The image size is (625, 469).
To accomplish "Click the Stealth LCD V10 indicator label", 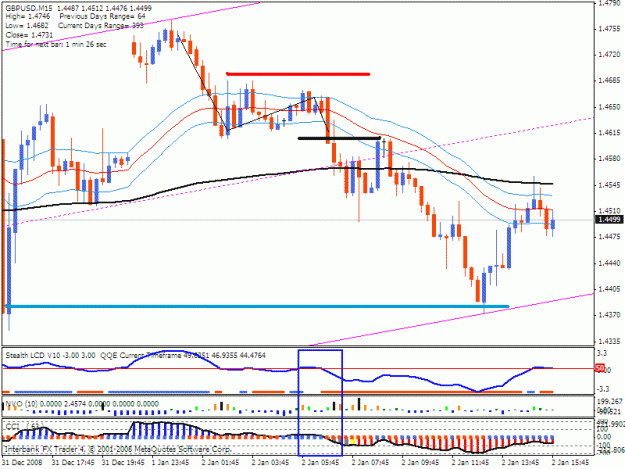I will click(x=50, y=355).
